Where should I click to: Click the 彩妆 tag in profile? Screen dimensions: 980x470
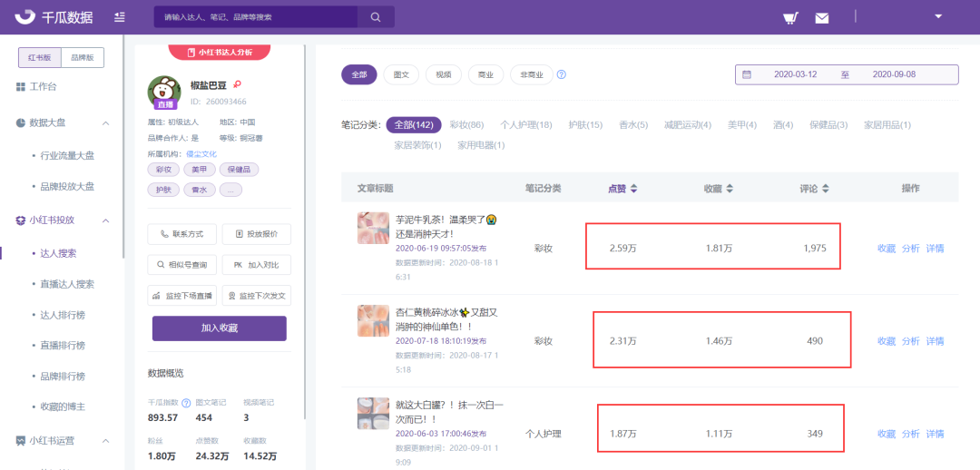pyautogui.click(x=163, y=170)
